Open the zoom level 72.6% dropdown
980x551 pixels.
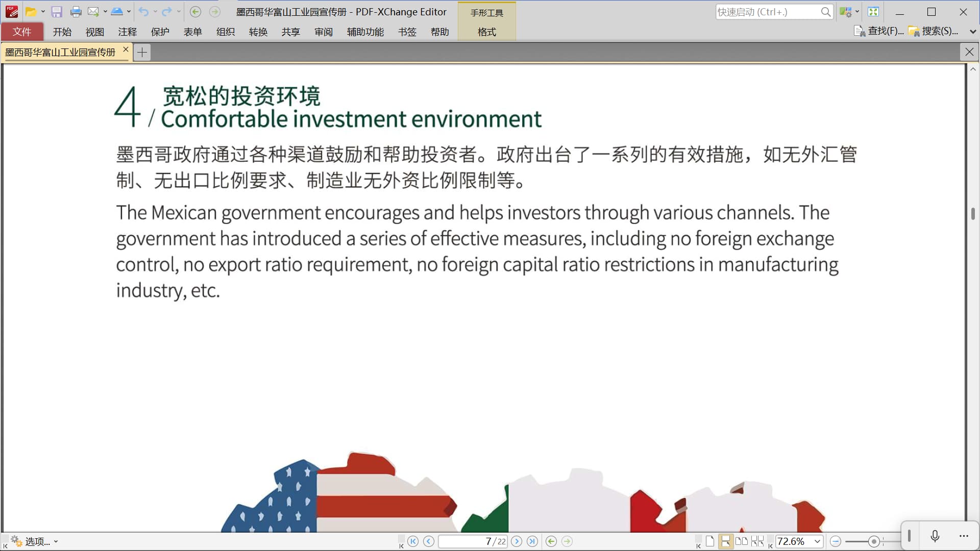817,541
